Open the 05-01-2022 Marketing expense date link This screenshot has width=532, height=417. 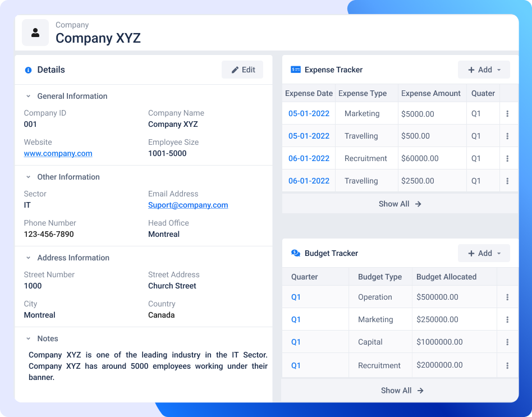point(309,114)
